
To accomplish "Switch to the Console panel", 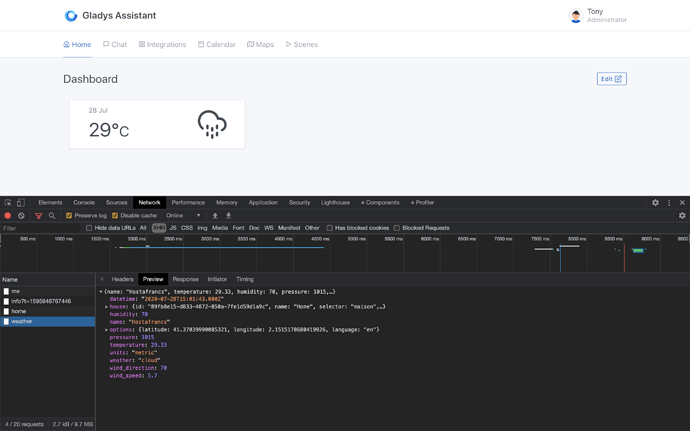I will tap(84, 203).
